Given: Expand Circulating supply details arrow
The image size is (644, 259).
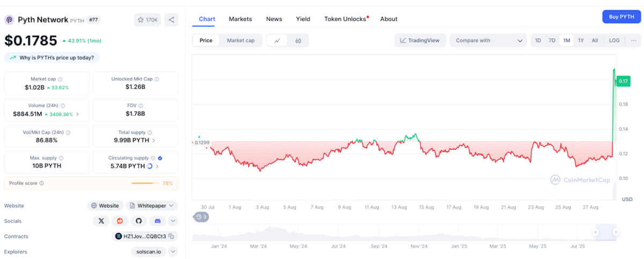Looking at the screenshot, I should click(157, 166).
